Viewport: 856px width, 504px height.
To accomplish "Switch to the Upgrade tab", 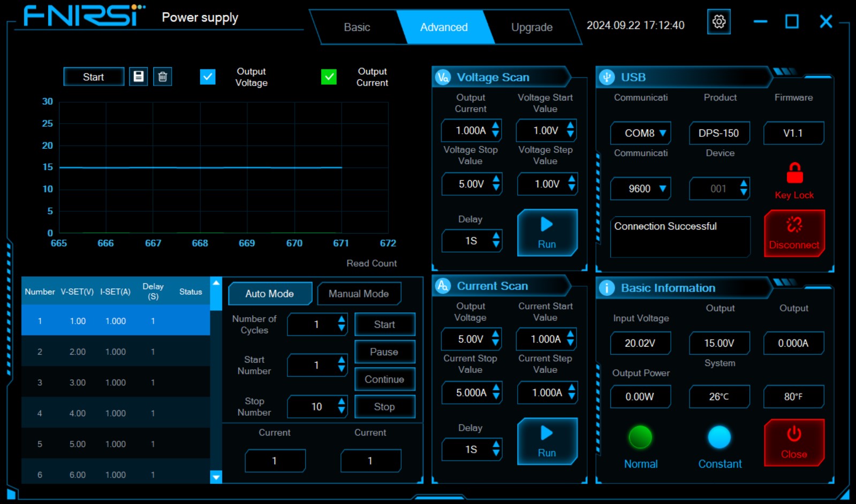I will pos(532,27).
